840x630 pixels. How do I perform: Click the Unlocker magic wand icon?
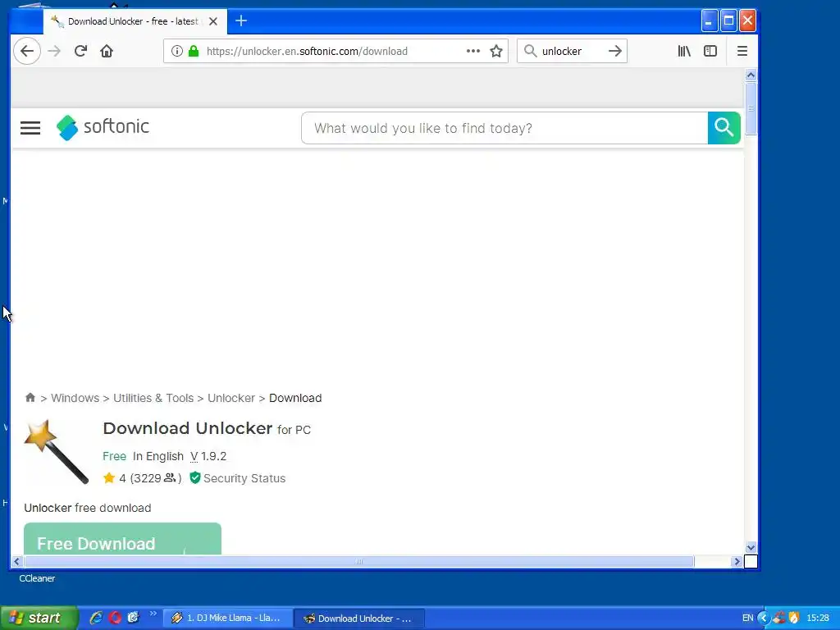[57, 452]
